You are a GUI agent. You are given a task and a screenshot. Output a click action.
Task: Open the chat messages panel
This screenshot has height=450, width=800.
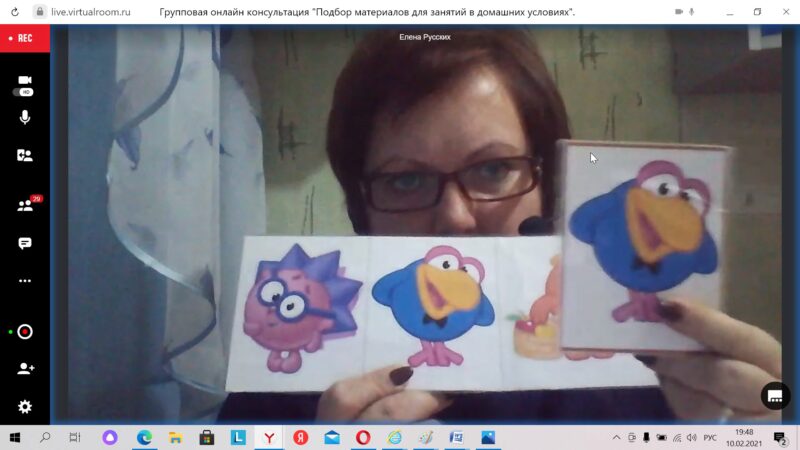pyautogui.click(x=24, y=243)
